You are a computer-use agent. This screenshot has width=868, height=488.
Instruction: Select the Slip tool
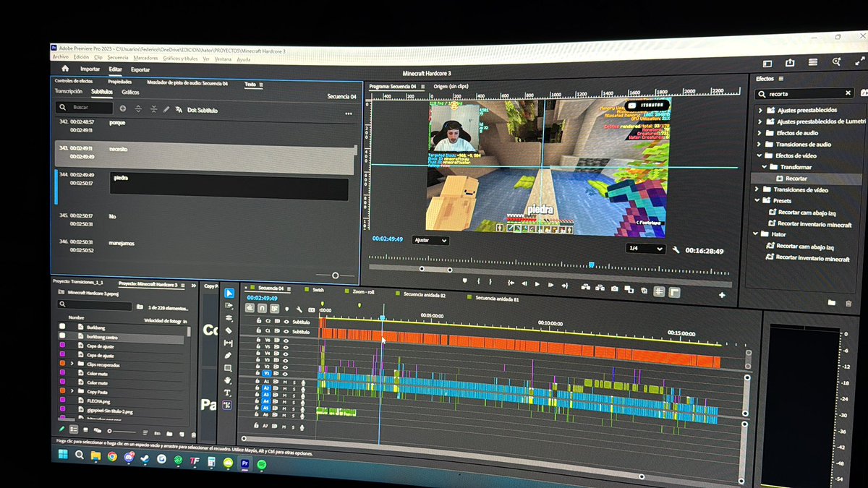pos(228,343)
